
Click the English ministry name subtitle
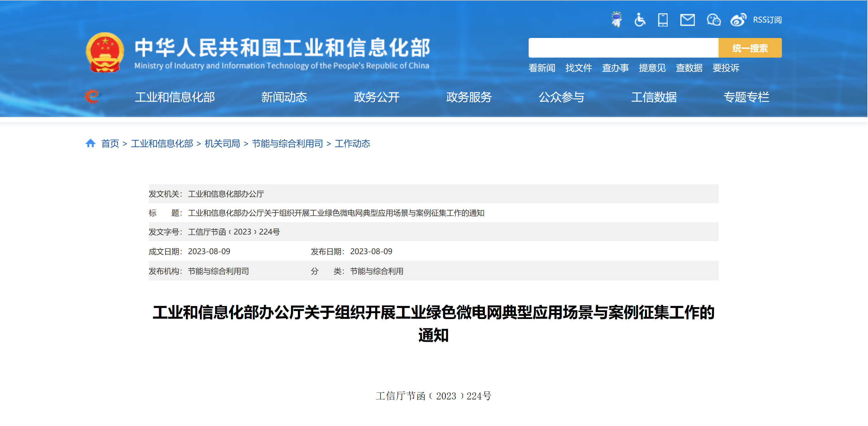[282, 65]
